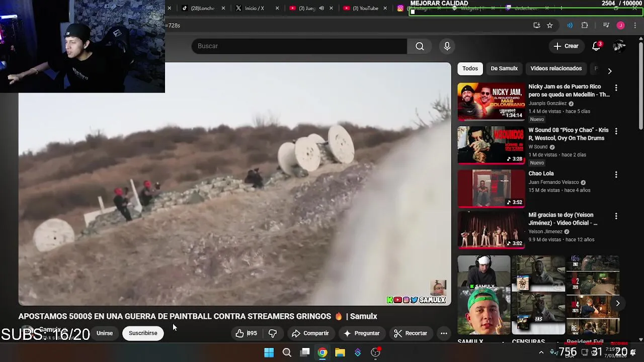
Task: Click the paintball video player
Action: tap(234, 184)
